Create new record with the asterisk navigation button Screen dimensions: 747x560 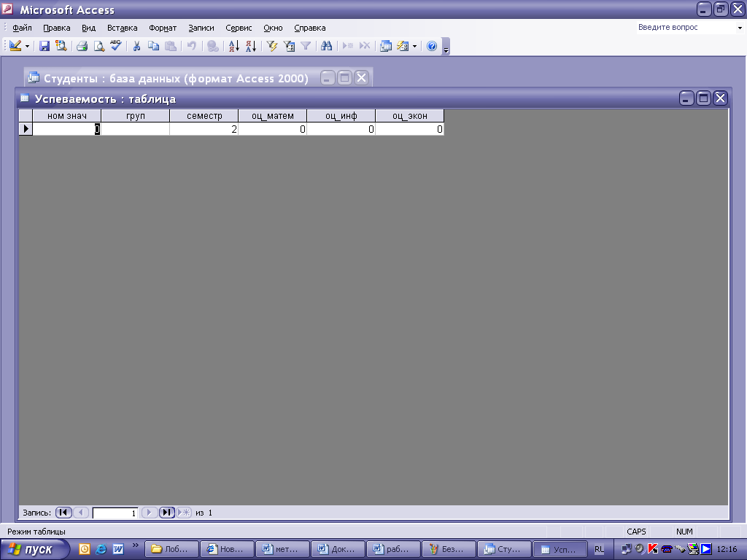click(x=184, y=513)
